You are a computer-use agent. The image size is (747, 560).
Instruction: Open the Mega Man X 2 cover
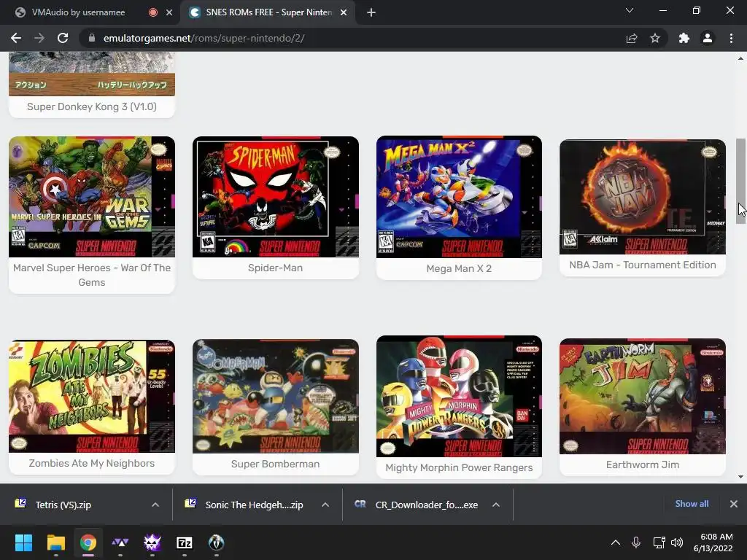pos(459,197)
